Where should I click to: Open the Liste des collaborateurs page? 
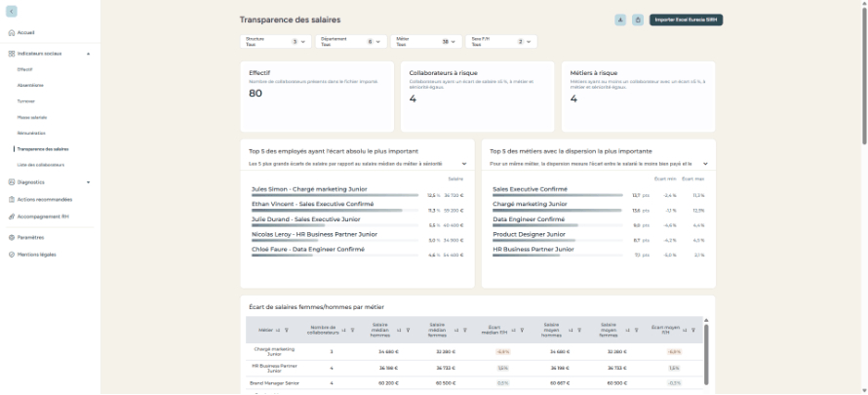34,165
